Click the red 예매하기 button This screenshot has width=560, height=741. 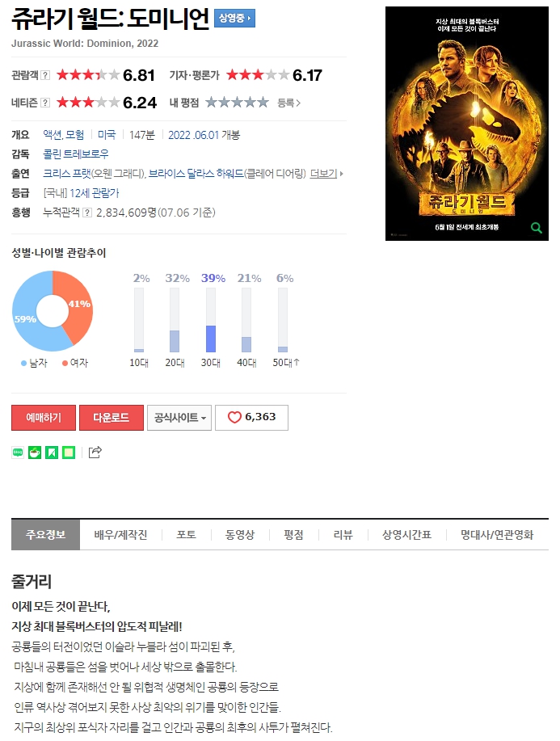point(44,417)
